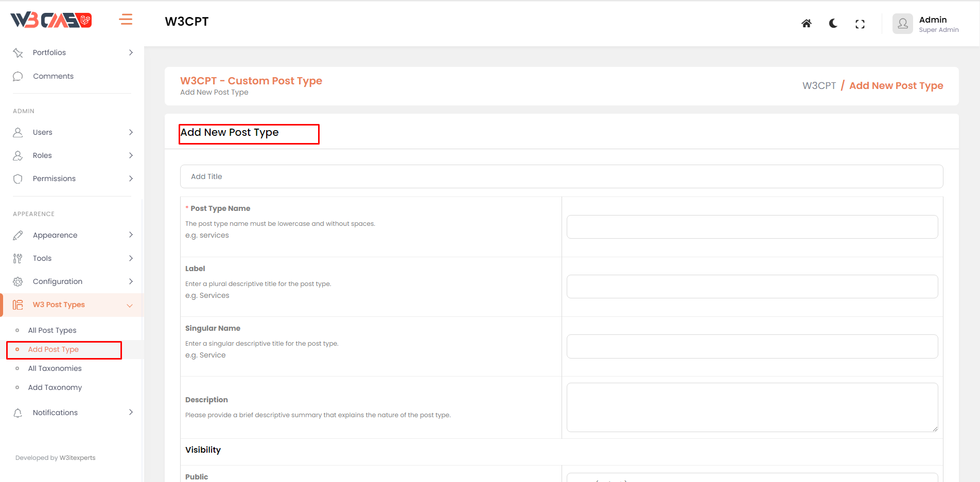Collapse the W3 Post Types section
The height and width of the screenshot is (482, 980).
point(130,305)
